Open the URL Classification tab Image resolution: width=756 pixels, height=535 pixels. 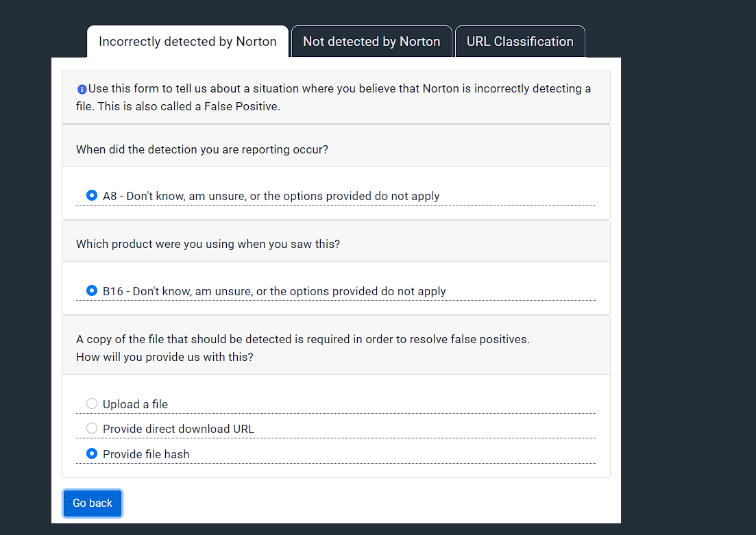(520, 42)
